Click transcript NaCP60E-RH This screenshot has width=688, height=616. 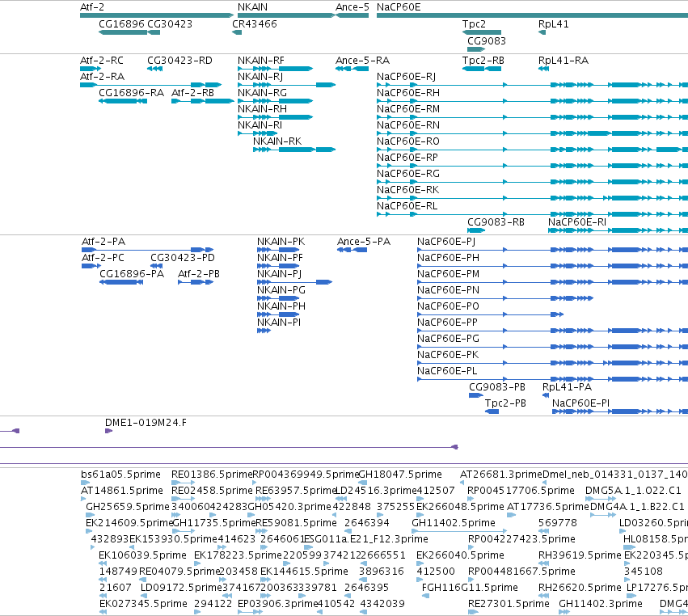(408, 93)
